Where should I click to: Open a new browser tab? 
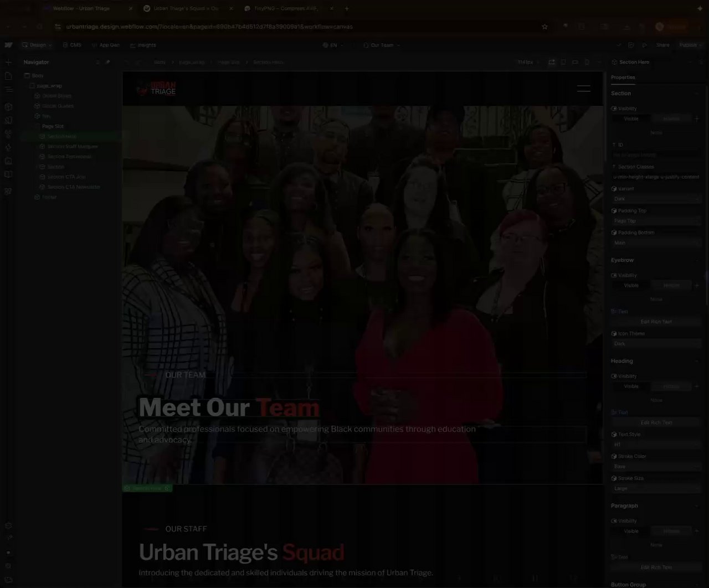(347, 8)
